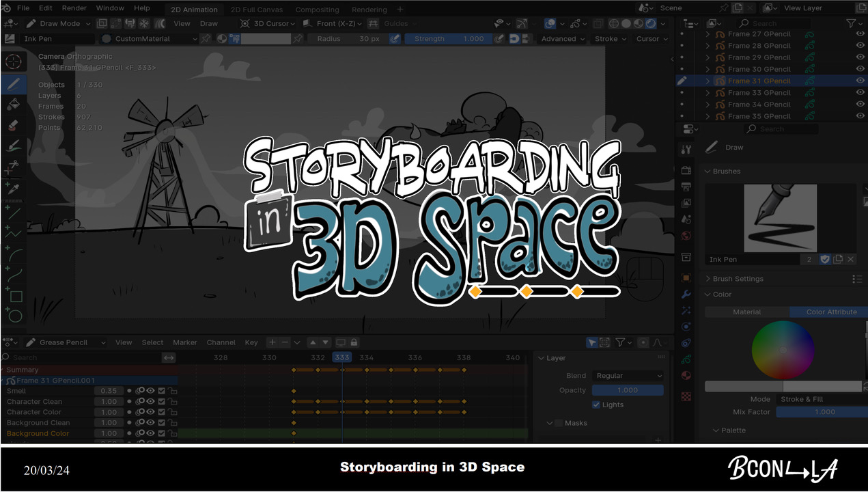Disable the Lights checkbox

pos(596,405)
